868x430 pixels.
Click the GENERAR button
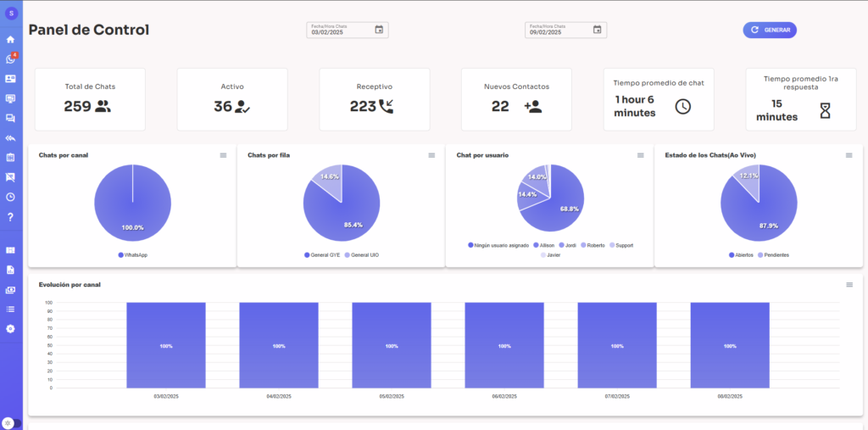[770, 30]
